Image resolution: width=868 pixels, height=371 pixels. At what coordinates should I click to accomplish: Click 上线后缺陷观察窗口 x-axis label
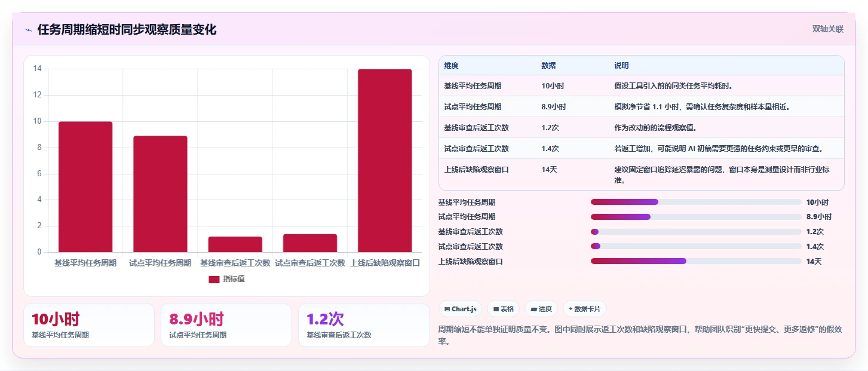[385, 263]
